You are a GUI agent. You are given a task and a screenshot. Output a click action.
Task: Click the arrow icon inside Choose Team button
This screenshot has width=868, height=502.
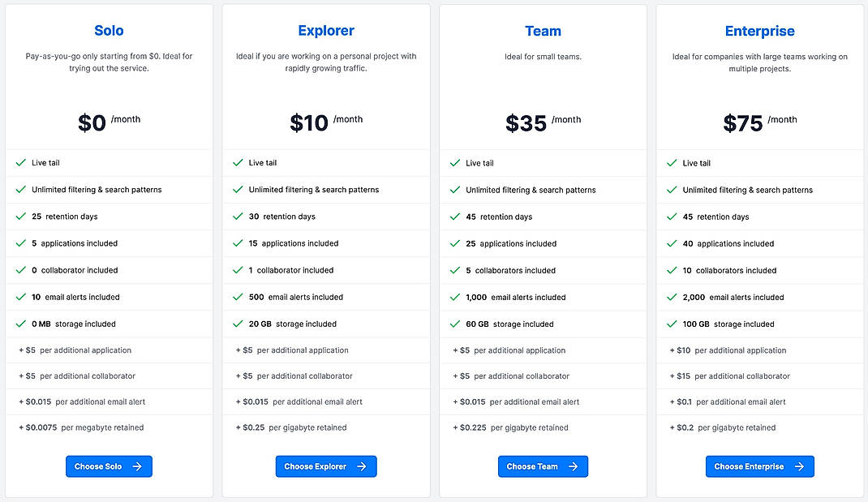(x=574, y=466)
